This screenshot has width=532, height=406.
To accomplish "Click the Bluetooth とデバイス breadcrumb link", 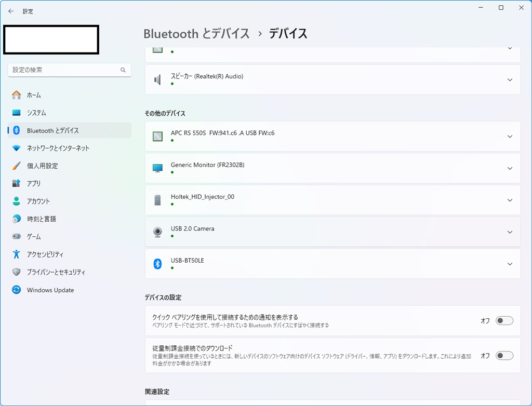I will pos(196,34).
